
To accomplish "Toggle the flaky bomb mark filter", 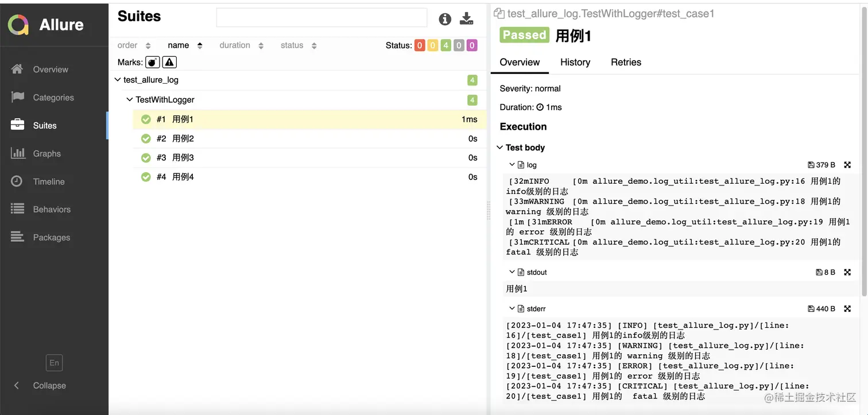I will [153, 62].
